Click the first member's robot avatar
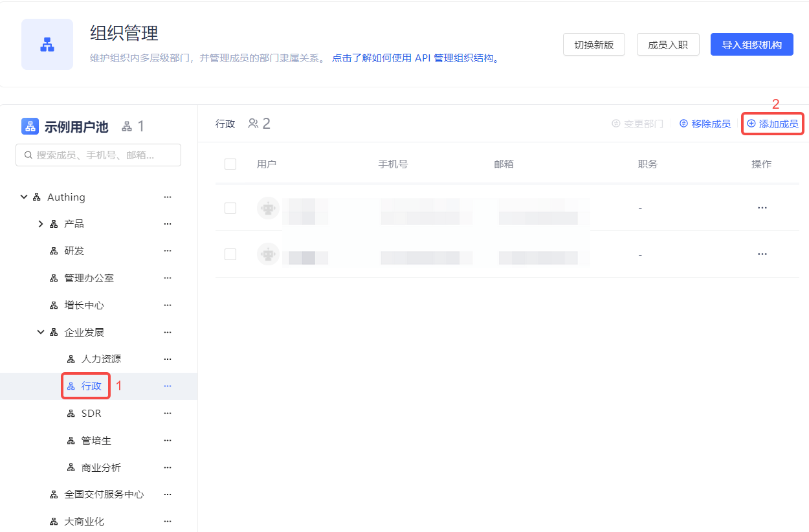809x532 pixels. tap(268, 208)
